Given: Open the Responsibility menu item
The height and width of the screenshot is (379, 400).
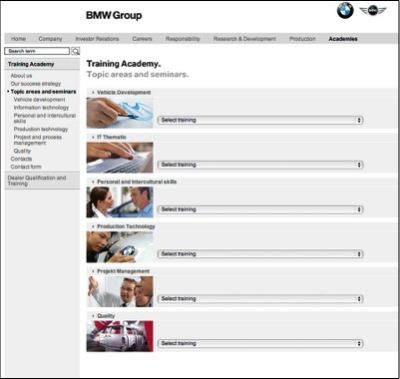Looking at the screenshot, I should tap(183, 39).
